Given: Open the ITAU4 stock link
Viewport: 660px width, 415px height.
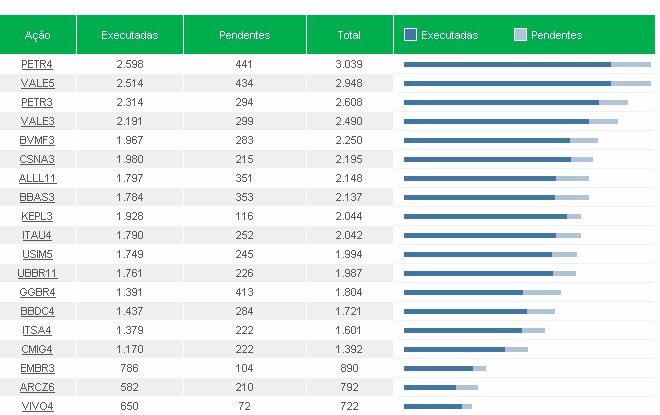Looking at the screenshot, I should pyautogui.click(x=37, y=235).
